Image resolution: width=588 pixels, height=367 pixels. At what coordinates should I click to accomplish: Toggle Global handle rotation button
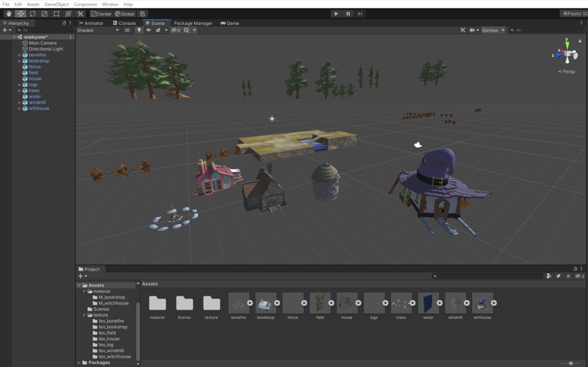point(125,14)
